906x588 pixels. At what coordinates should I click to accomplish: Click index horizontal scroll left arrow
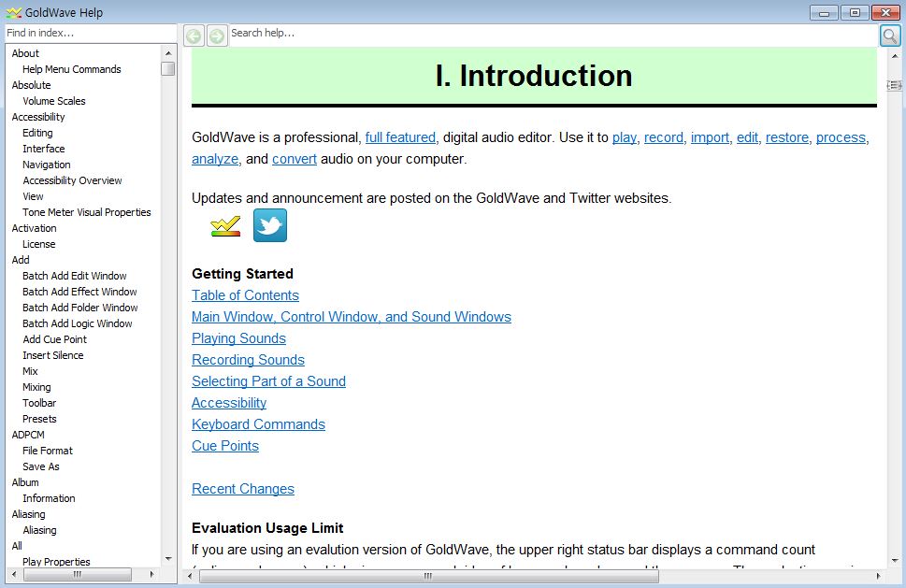click(14, 574)
